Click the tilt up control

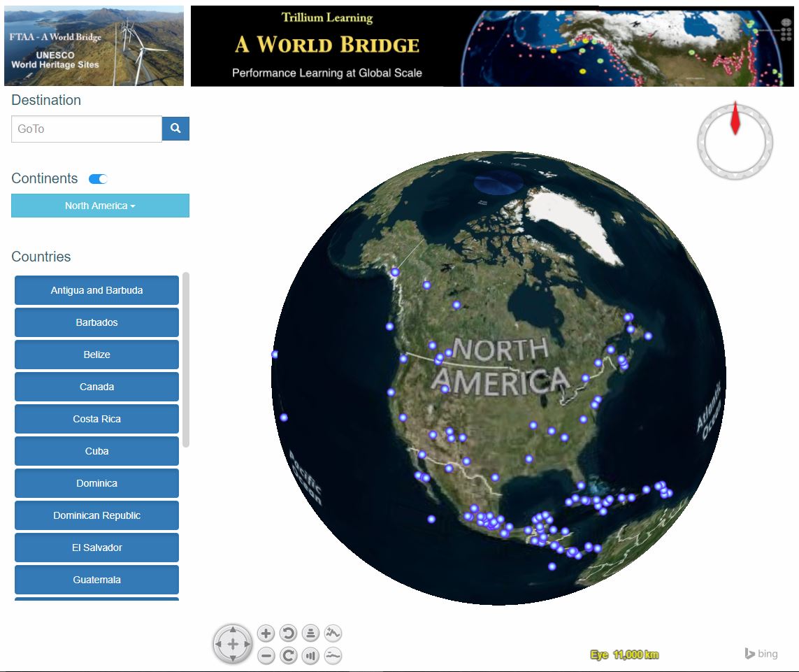point(310,634)
